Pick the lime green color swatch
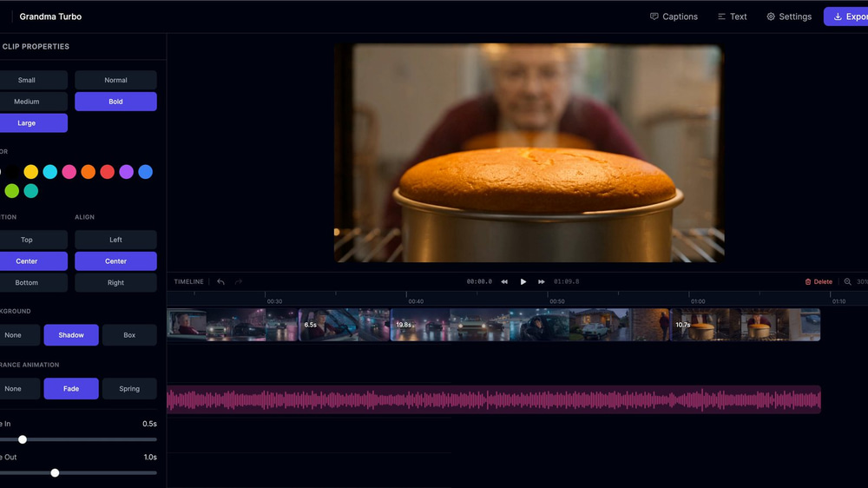Viewport: 868px width, 488px height. pos(11,191)
